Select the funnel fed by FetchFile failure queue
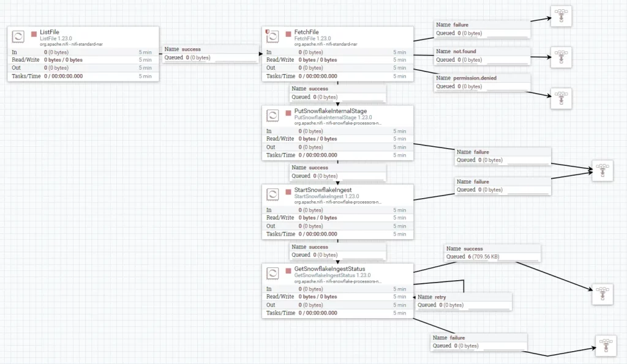Viewport: 627px width, 364px height. pyautogui.click(x=561, y=17)
